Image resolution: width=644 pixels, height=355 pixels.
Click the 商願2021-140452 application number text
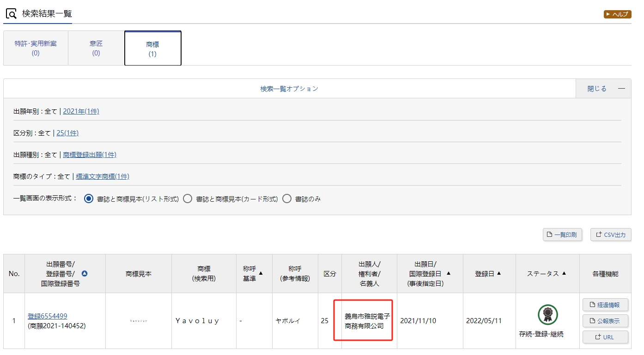click(57, 326)
